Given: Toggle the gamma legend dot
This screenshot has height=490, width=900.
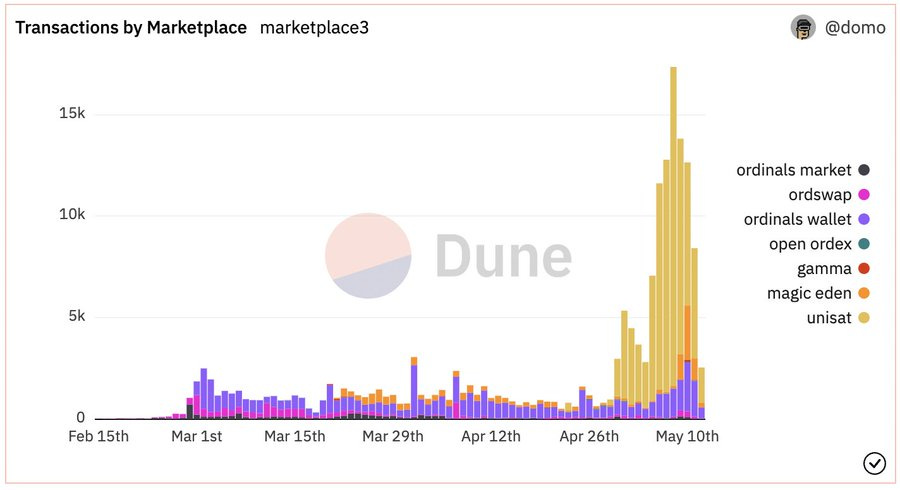Looking at the screenshot, I should point(864,269).
